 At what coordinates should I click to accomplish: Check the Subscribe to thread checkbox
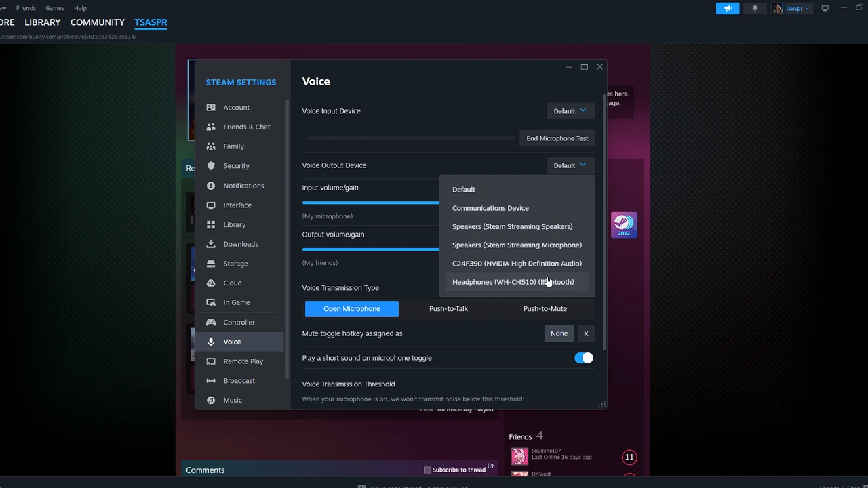[427, 470]
